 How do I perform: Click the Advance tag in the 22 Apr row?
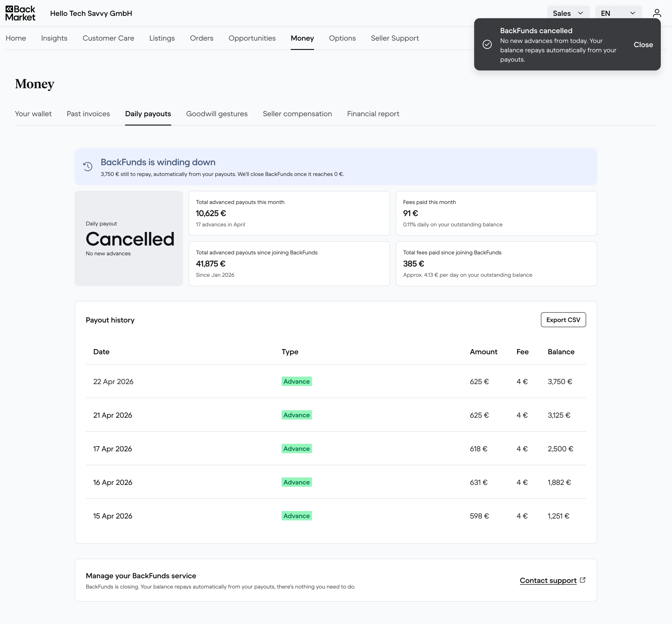(297, 382)
